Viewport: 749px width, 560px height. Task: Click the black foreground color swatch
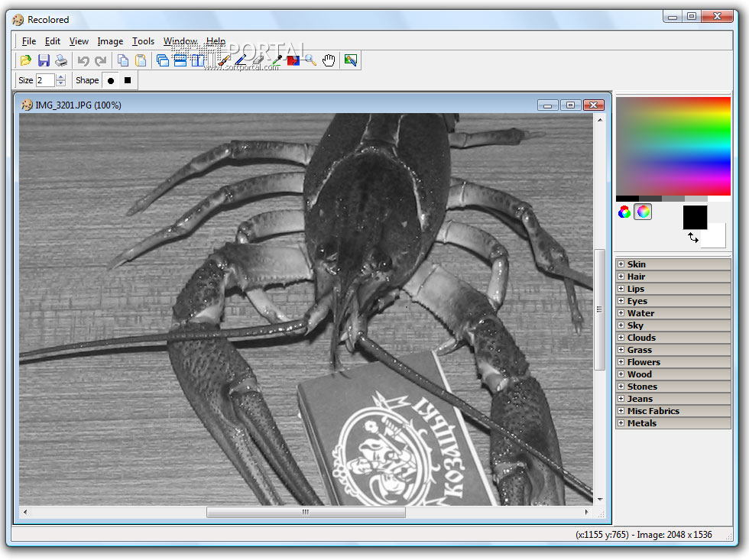tap(694, 216)
